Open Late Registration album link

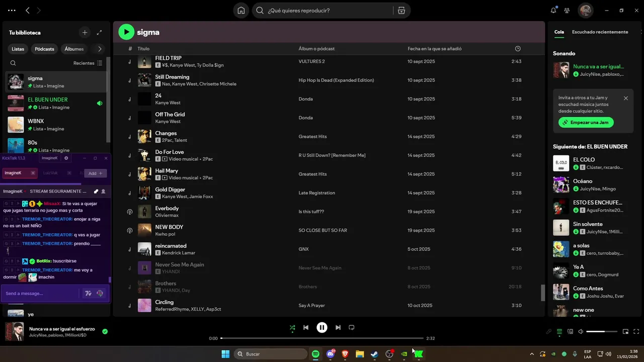(x=316, y=193)
